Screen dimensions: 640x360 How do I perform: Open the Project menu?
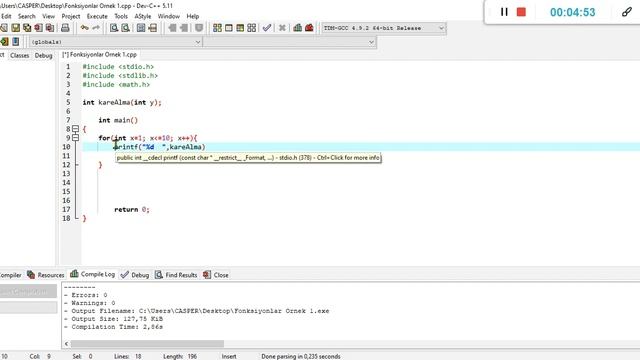tap(71, 16)
